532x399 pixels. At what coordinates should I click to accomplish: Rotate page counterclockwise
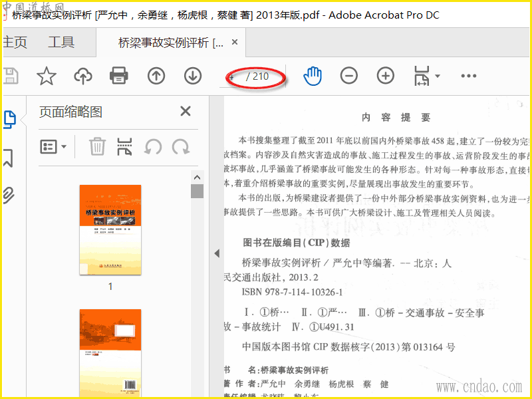153,147
